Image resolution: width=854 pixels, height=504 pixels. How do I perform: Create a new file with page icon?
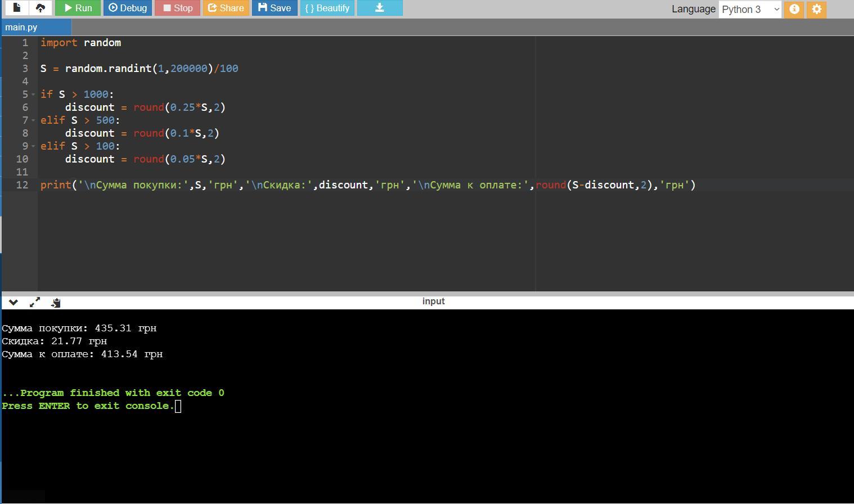tap(17, 8)
